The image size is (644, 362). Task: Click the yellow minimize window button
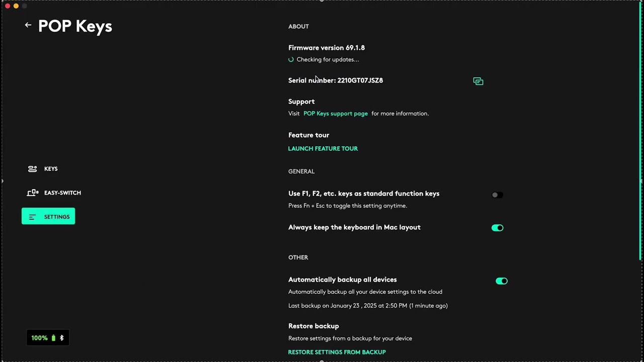click(x=16, y=6)
